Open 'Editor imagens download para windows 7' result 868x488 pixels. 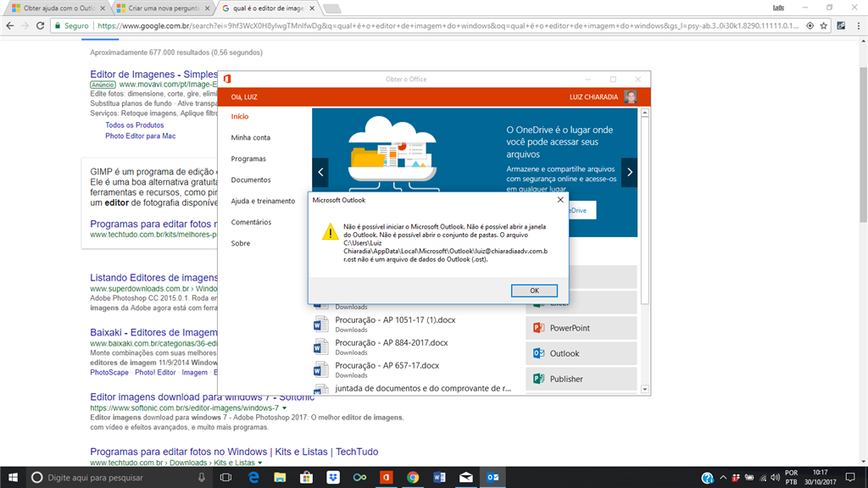click(x=202, y=396)
